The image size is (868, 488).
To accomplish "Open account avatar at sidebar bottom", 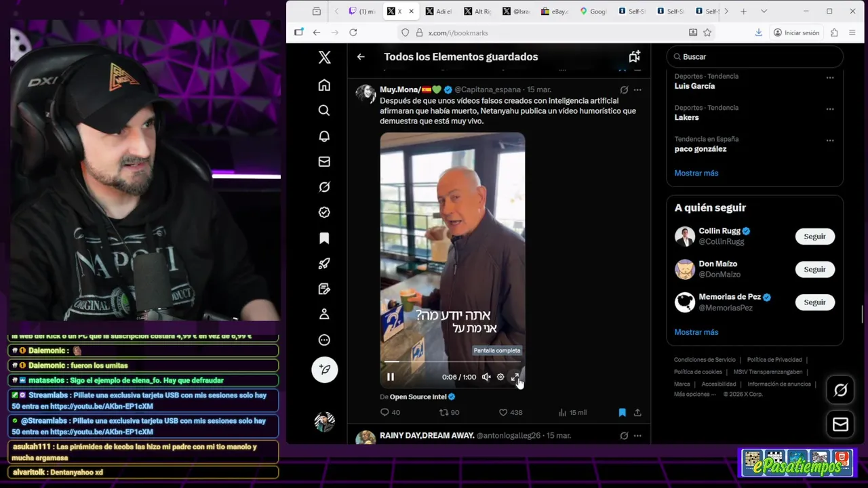I will pyautogui.click(x=324, y=422).
